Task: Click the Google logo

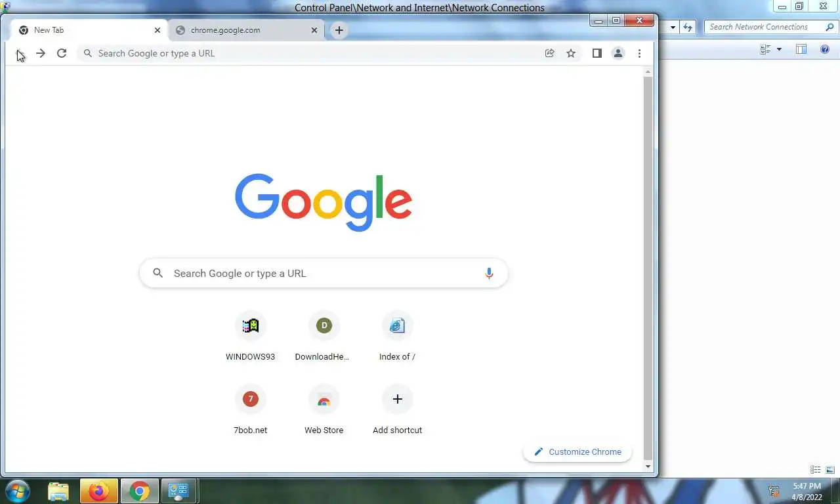Action: click(x=324, y=201)
